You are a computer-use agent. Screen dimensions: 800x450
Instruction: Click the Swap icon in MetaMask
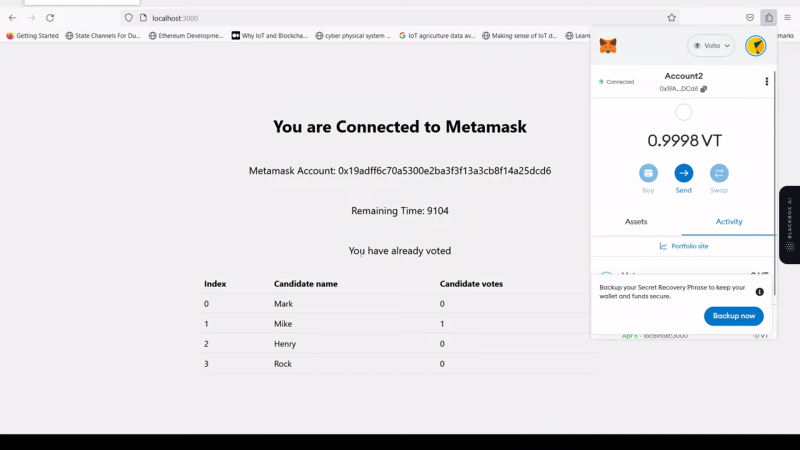tap(719, 173)
